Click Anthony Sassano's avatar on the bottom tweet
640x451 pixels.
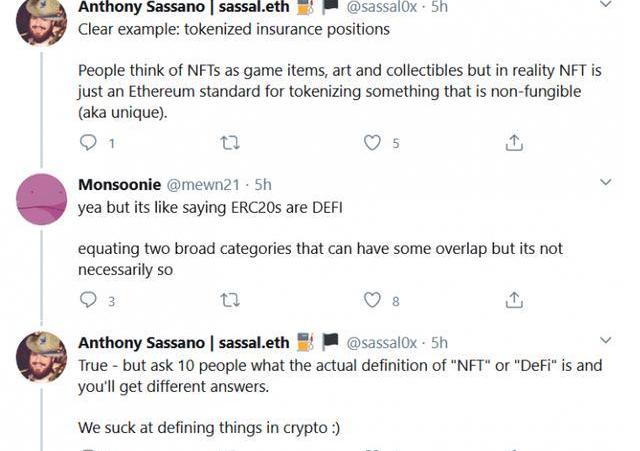[42, 356]
